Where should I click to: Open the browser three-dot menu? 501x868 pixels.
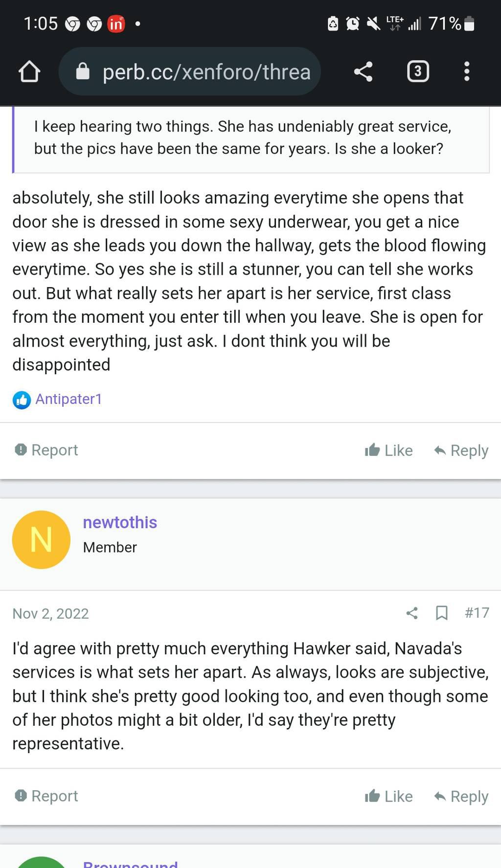(x=467, y=72)
